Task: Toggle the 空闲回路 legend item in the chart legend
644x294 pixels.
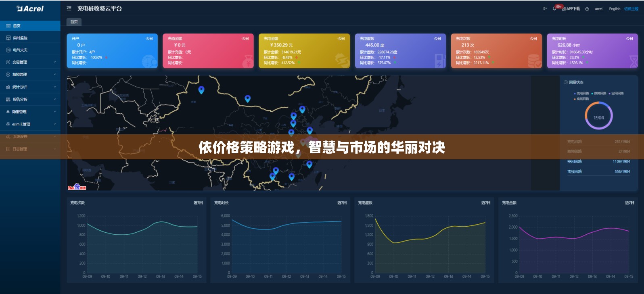Action: click(x=616, y=94)
